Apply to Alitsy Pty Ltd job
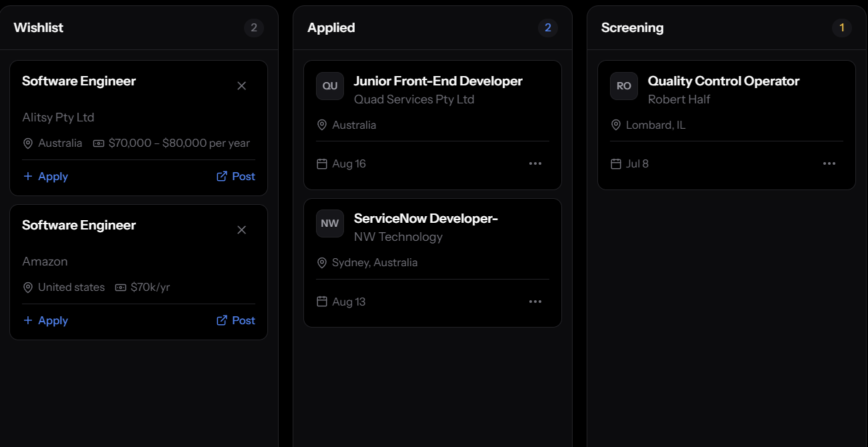The height and width of the screenshot is (447, 868). click(45, 177)
